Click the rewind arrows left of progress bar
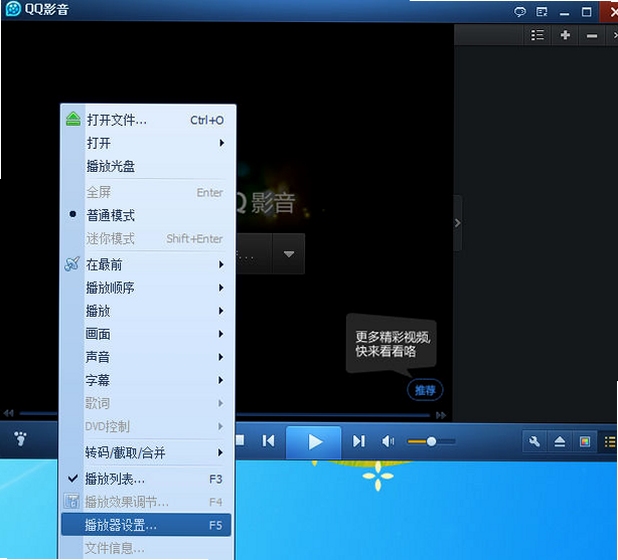 (9, 413)
